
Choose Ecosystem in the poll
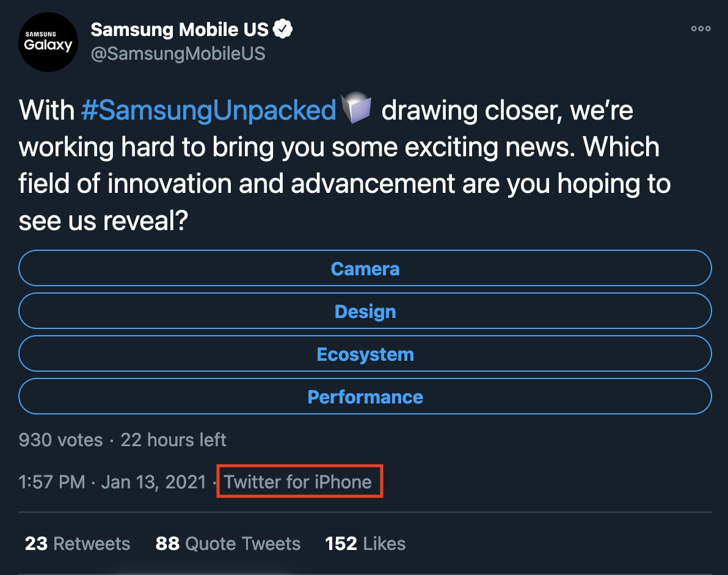click(365, 354)
